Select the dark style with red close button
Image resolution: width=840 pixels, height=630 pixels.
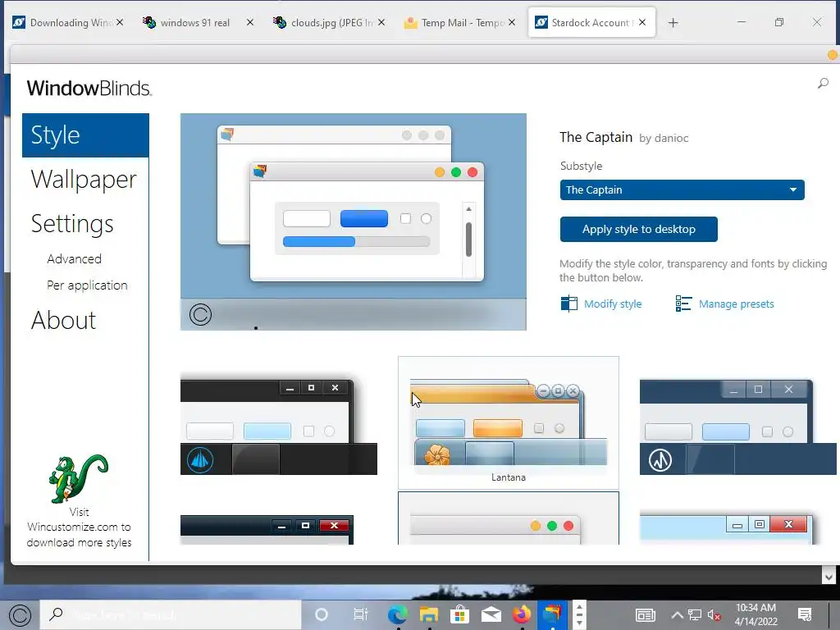[267, 530]
